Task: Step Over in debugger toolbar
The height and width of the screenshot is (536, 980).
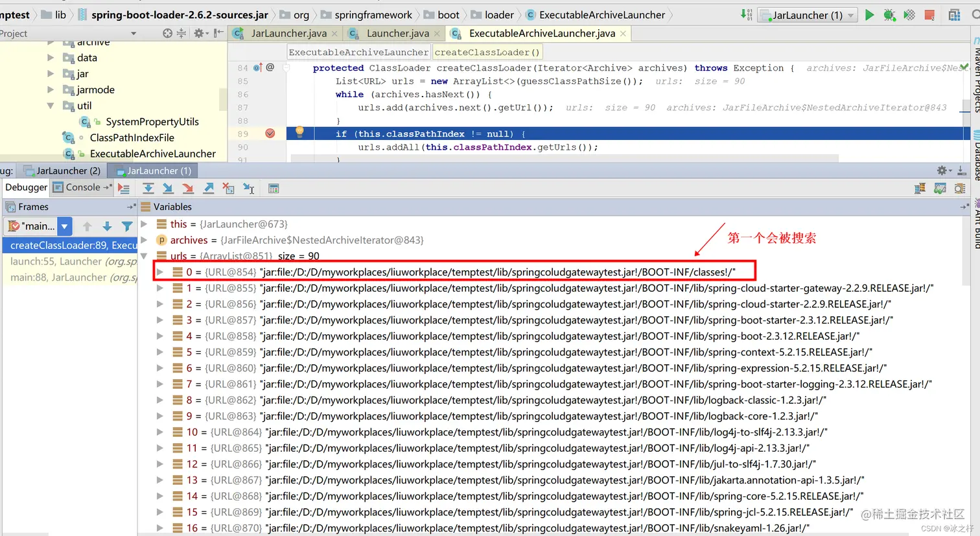Action: pyautogui.click(x=148, y=189)
